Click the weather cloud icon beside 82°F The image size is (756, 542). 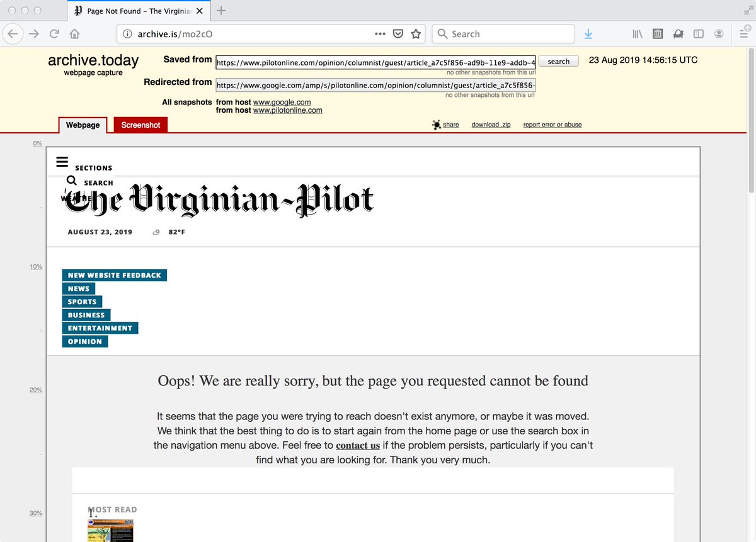coord(156,232)
